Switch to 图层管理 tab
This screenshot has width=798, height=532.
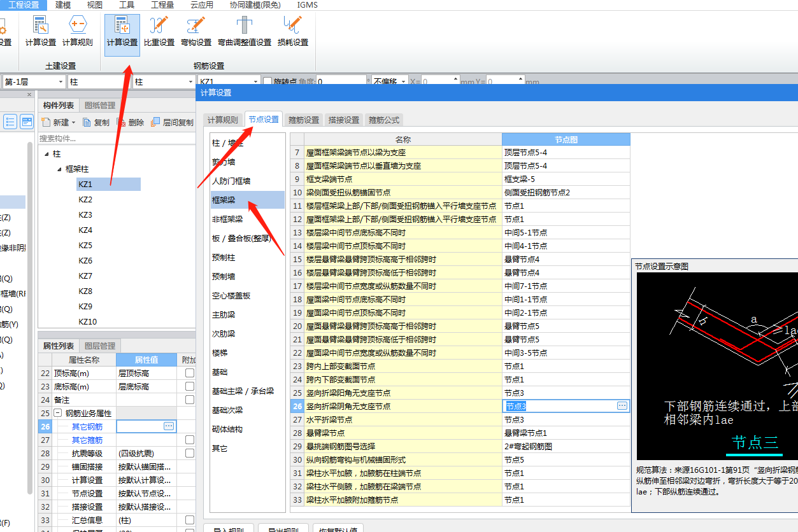[100, 346]
